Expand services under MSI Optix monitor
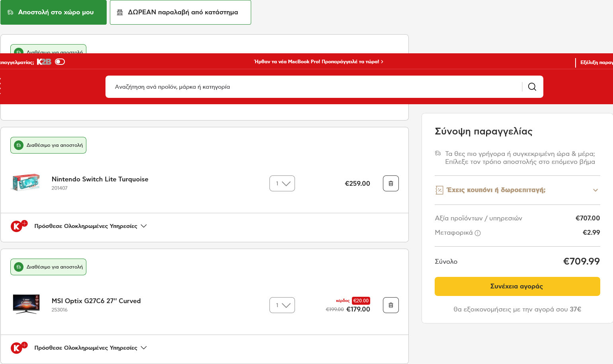Viewport: 613px width, 364px height. click(x=90, y=348)
